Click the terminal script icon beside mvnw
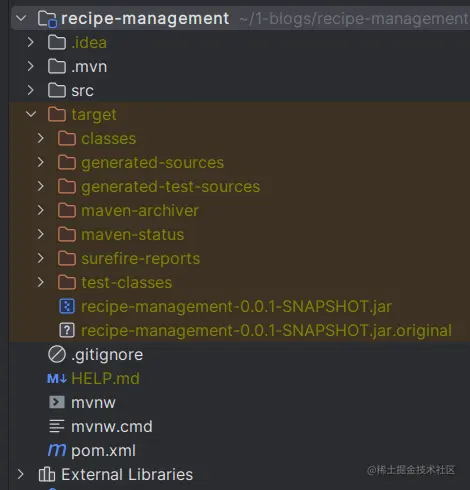The height and width of the screenshot is (490, 470). pyautogui.click(x=57, y=402)
